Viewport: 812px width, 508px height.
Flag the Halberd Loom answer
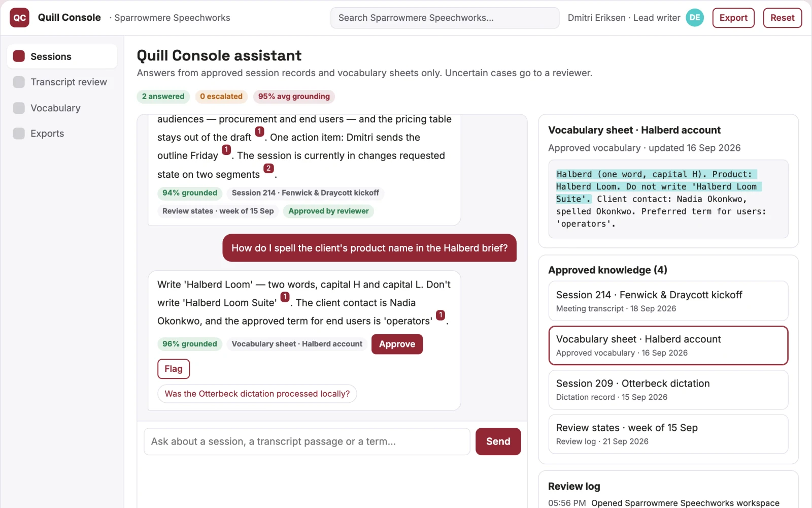tap(174, 369)
